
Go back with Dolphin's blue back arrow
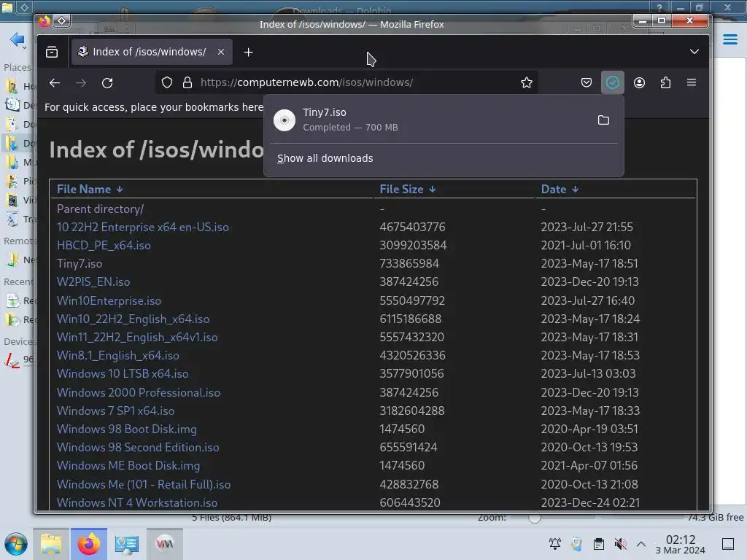[x=17, y=39]
